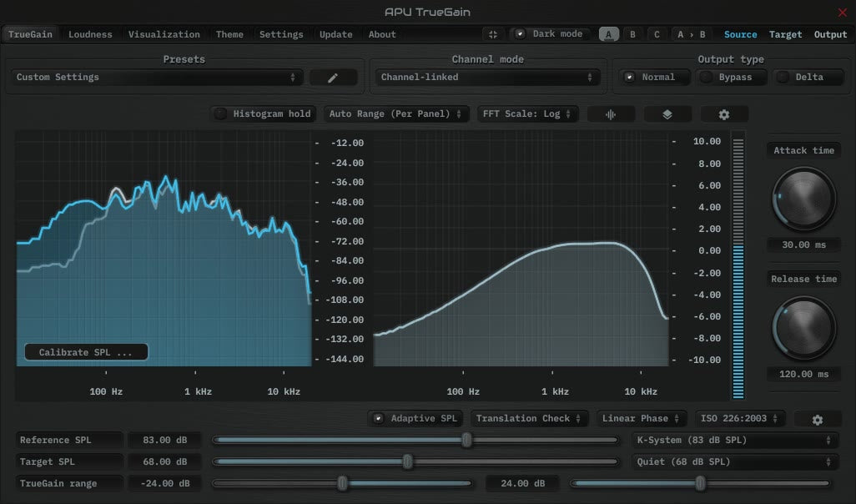
Task: Open the Theme tab
Action: tap(229, 34)
